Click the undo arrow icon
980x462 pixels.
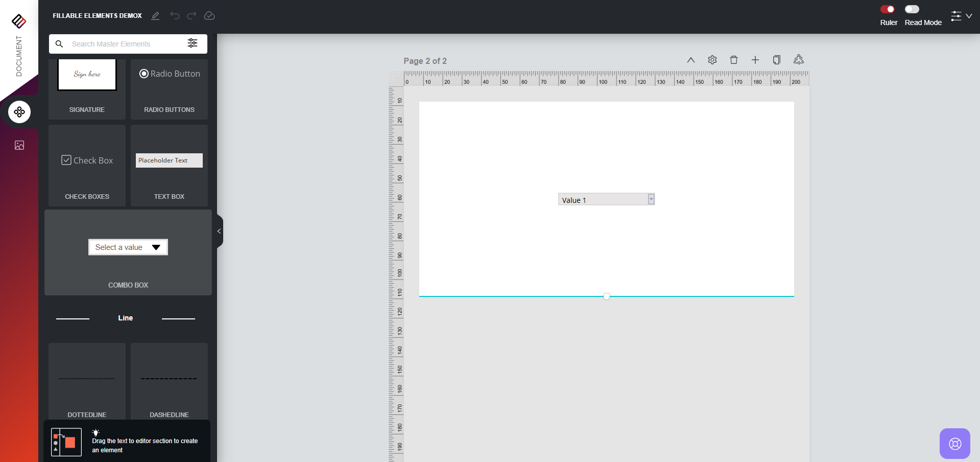(x=175, y=16)
